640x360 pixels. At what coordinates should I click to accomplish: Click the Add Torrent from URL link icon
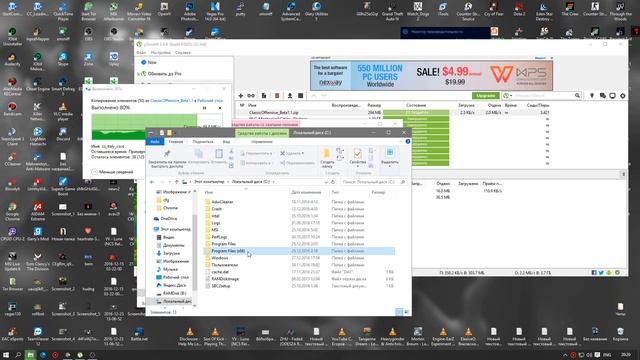tap(251, 96)
